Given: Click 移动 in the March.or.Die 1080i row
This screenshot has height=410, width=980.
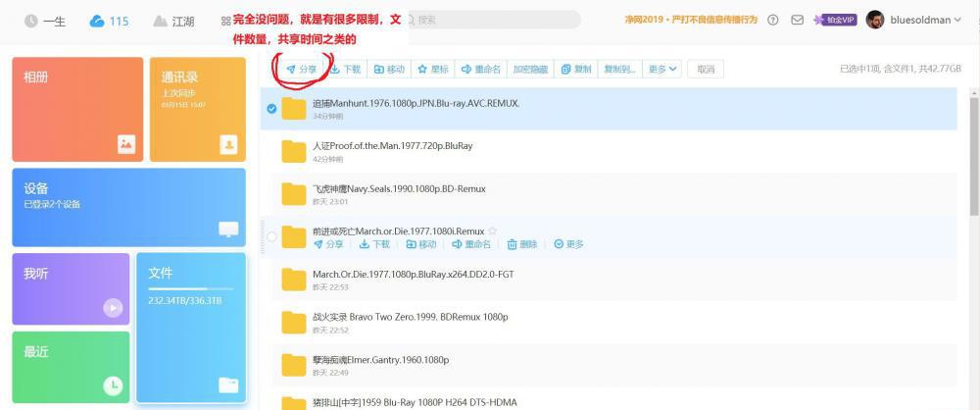Looking at the screenshot, I should (x=421, y=244).
